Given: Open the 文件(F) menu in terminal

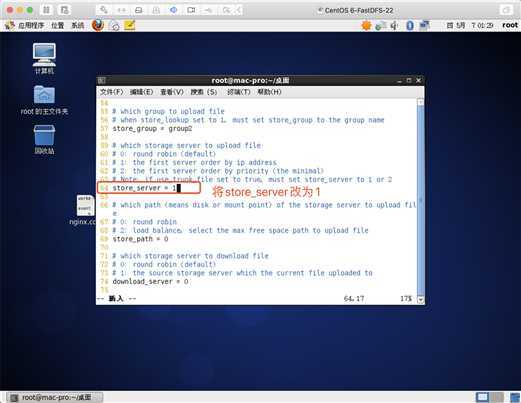Looking at the screenshot, I should (x=112, y=92).
